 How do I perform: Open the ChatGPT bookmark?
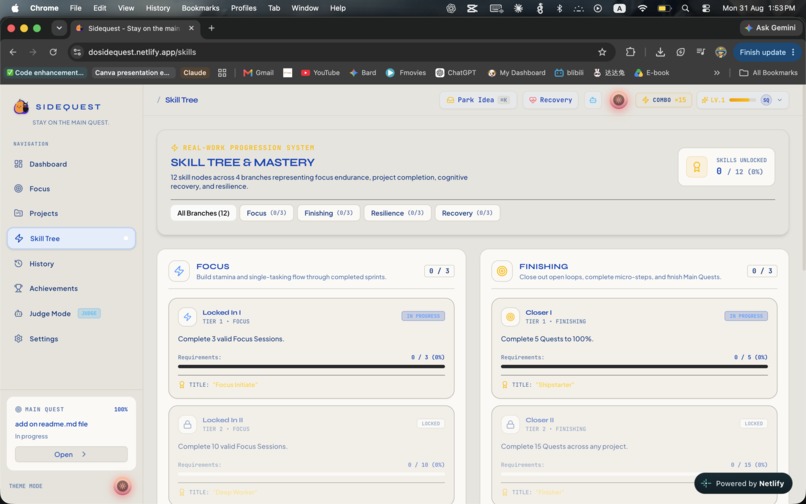point(456,73)
